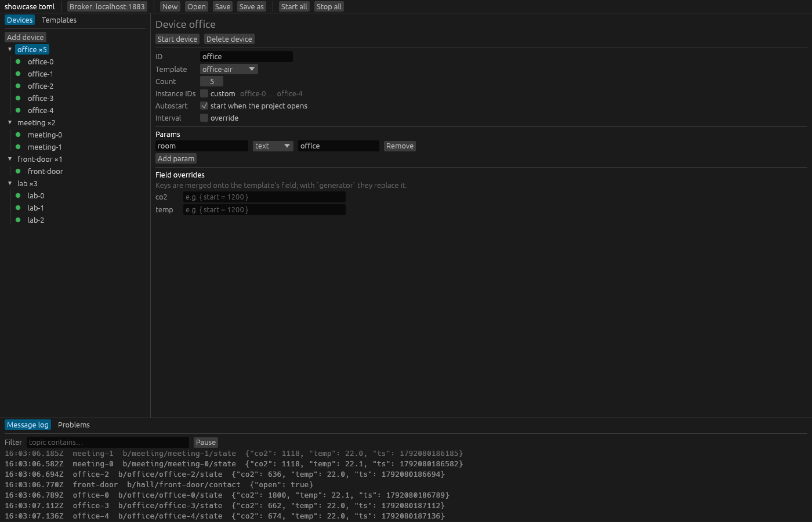The image size is (812, 522).
Task: Click Add device button
Action: [x=26, y=37]
